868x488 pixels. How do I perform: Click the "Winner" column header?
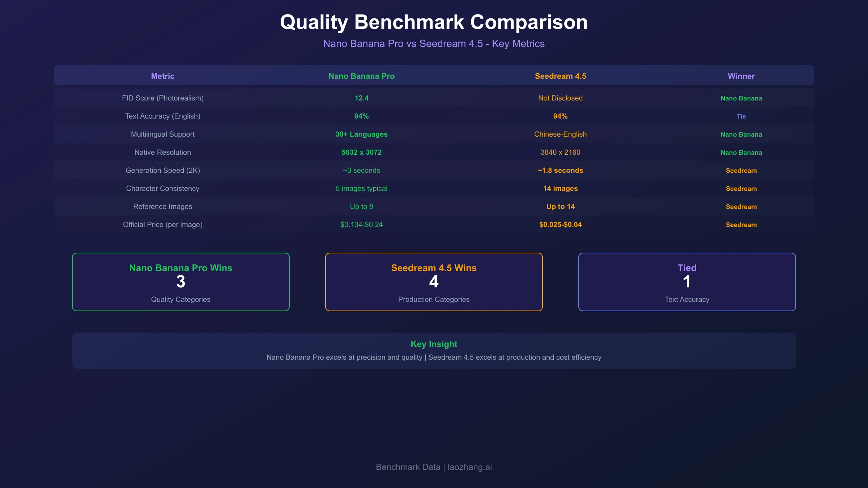coord(741,76)
